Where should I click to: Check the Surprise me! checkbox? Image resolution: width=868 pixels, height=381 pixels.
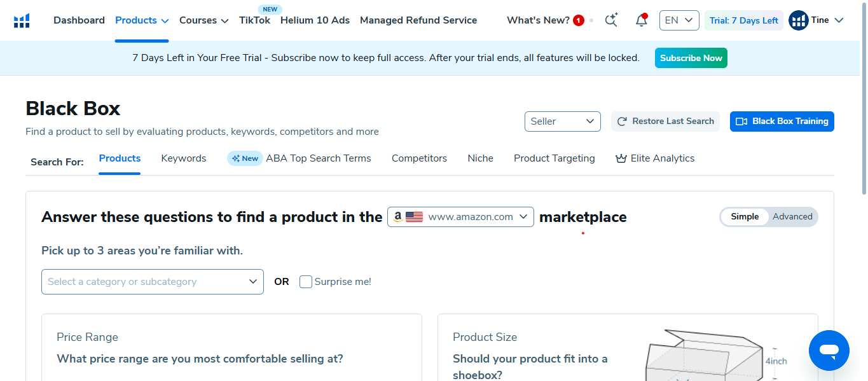point(306,282)
